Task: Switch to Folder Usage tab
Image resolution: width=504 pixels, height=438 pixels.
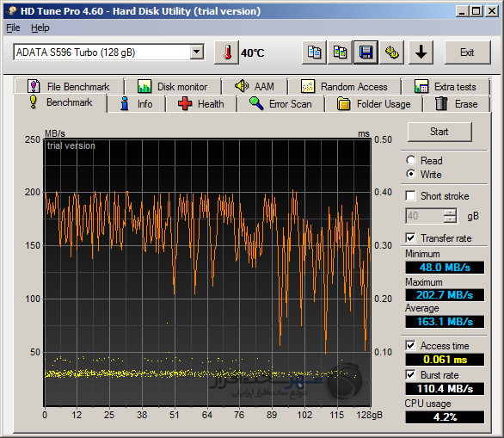Action: coord(373,104)
